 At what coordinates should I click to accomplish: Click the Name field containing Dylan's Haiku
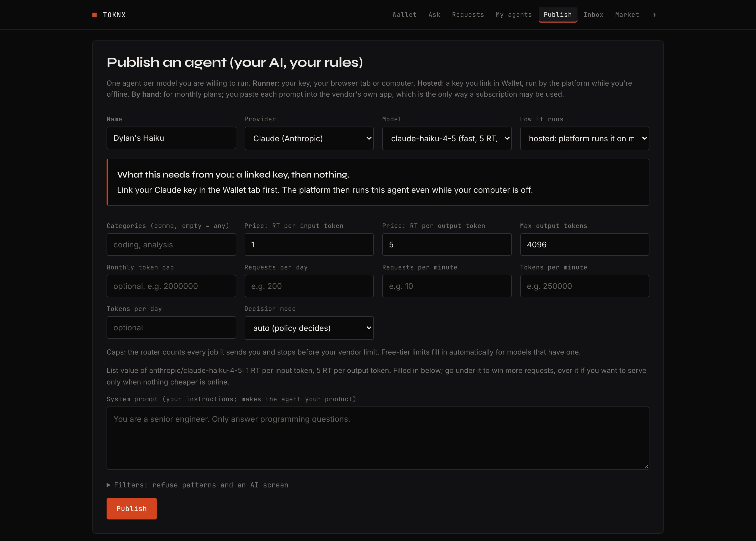(x=171, y=138)
